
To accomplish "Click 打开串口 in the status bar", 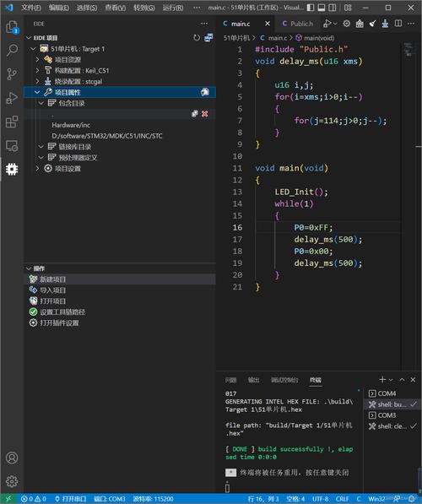I will 70,499.
